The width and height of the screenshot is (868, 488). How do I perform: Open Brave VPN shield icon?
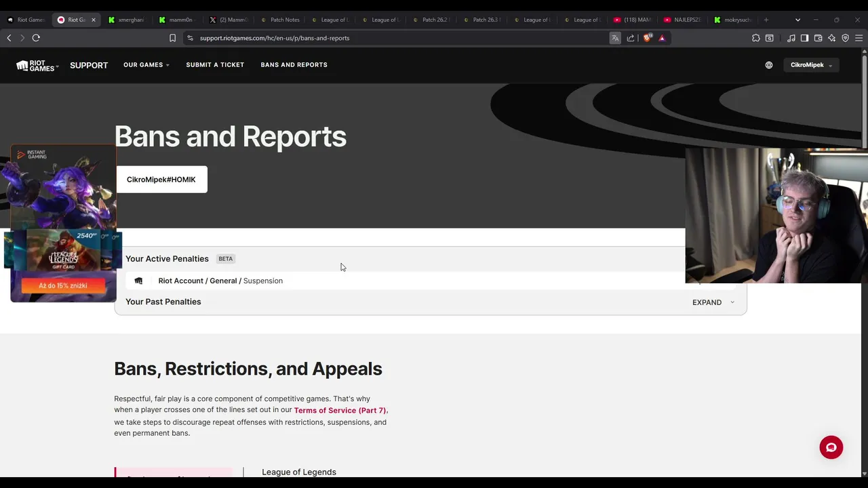coord(845,38)
